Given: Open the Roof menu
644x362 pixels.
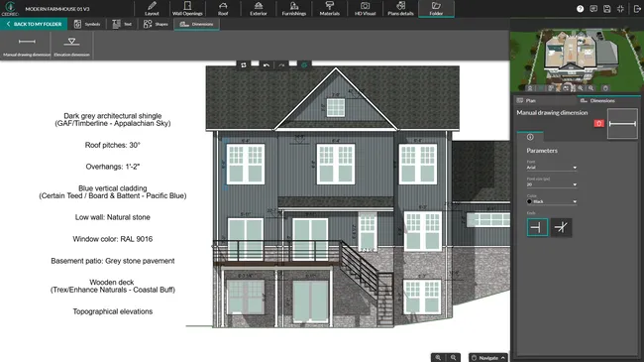Looking at the screenshot, I should [223, 9].
